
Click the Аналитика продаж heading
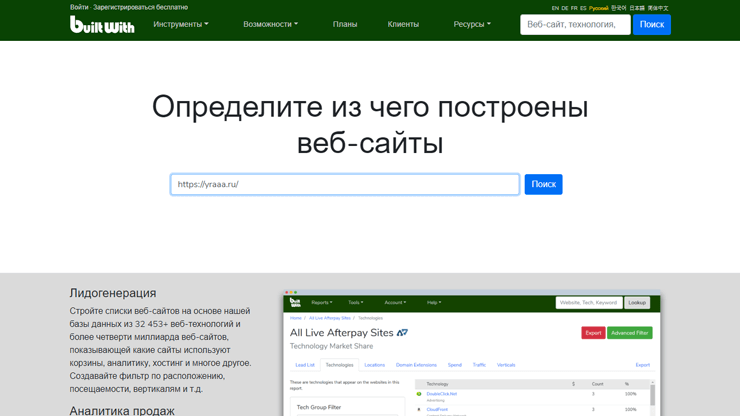[x=122, y=410]
